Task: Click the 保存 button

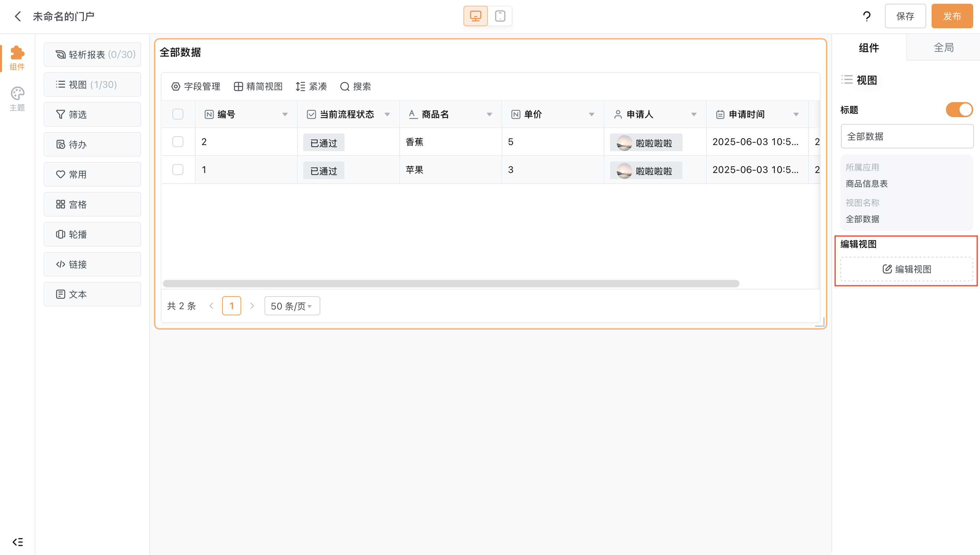Action: (x=905, y=16)
